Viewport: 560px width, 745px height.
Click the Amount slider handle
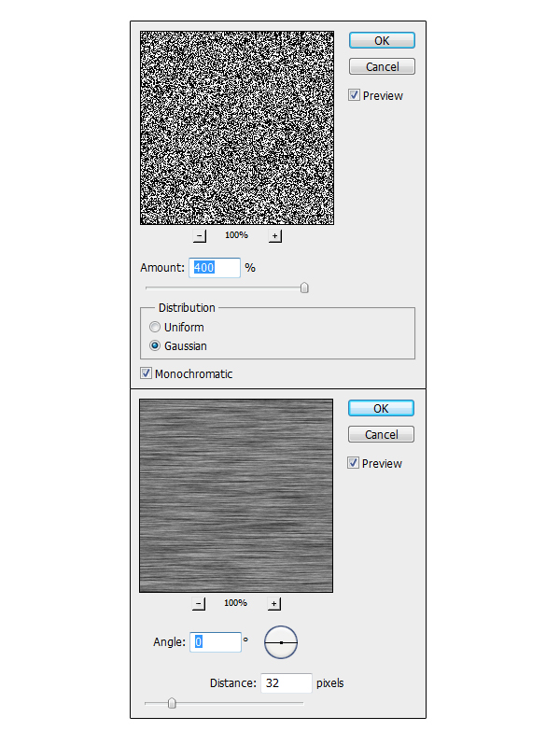pyautogui.click(x=304, y=288)
